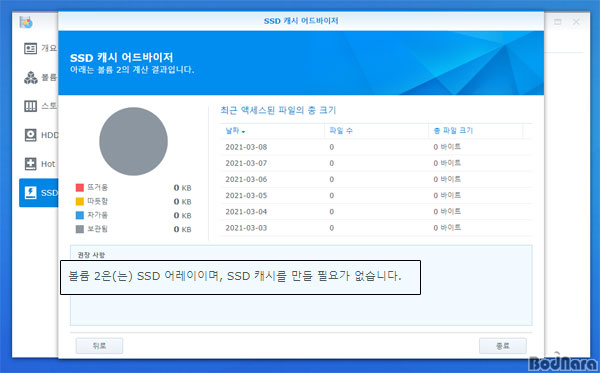Select the SSD Cache lightning icon
The height and width of the screenshot is (373, 600).
tap(30, 192)
